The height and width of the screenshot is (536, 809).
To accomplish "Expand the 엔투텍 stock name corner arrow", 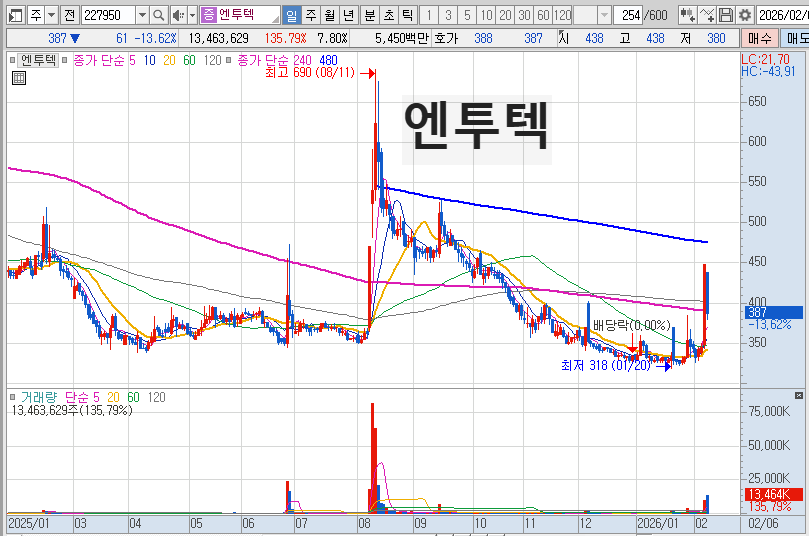I will click(276, 20).
